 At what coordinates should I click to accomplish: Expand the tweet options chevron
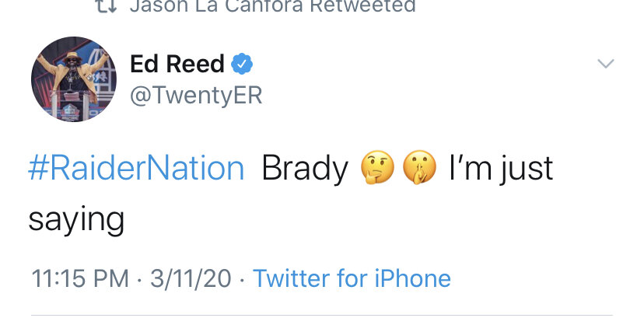pos(606,64)
